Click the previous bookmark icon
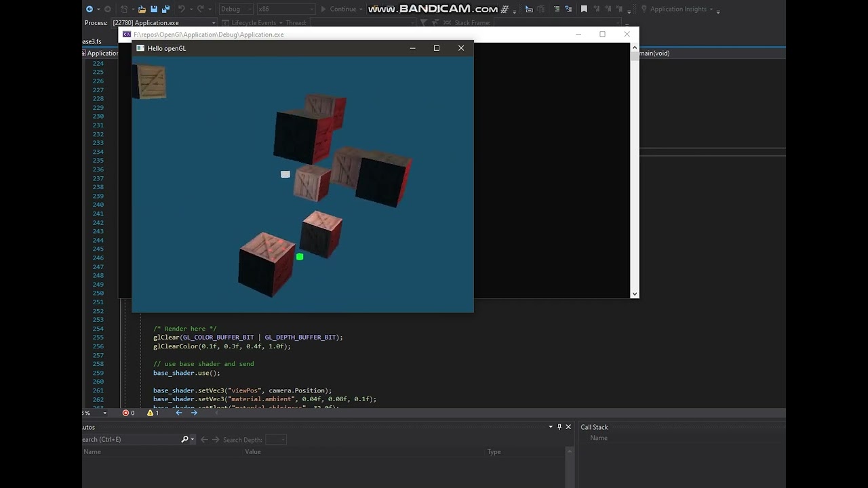868x488 pixels. coord(597,9)
